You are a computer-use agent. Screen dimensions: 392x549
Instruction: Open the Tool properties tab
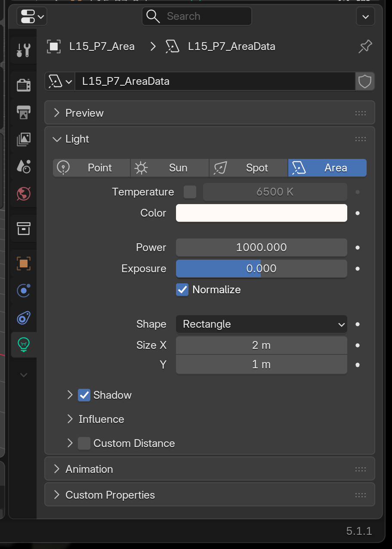tap(23, 51)
